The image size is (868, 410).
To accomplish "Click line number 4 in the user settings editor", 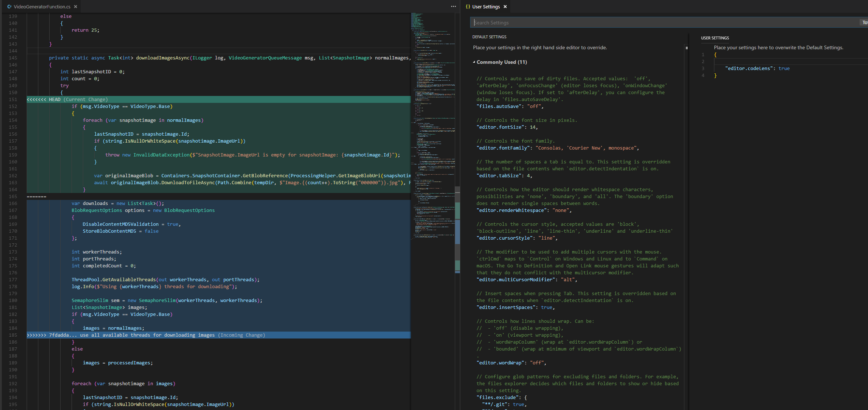I will [x=703, y=76].
